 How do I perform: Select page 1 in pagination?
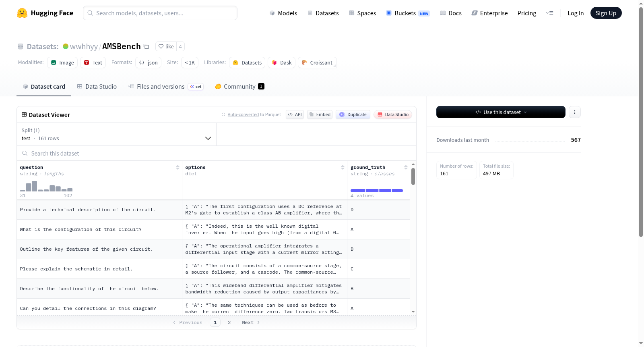[x=215, y=322]
